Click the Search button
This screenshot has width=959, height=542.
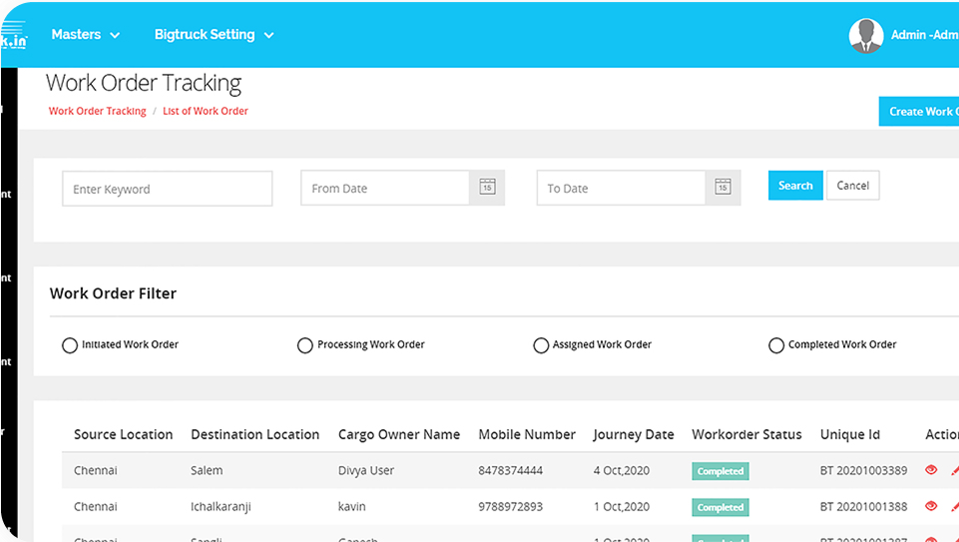pos(795,185)
